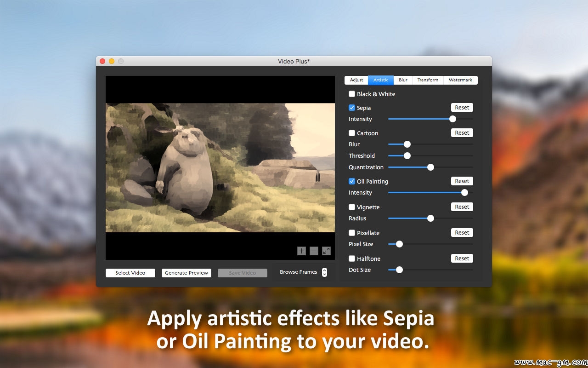Screen dimensions: 588x368
Task: Reset the Pixellate settings
Action: pos(462,233)
